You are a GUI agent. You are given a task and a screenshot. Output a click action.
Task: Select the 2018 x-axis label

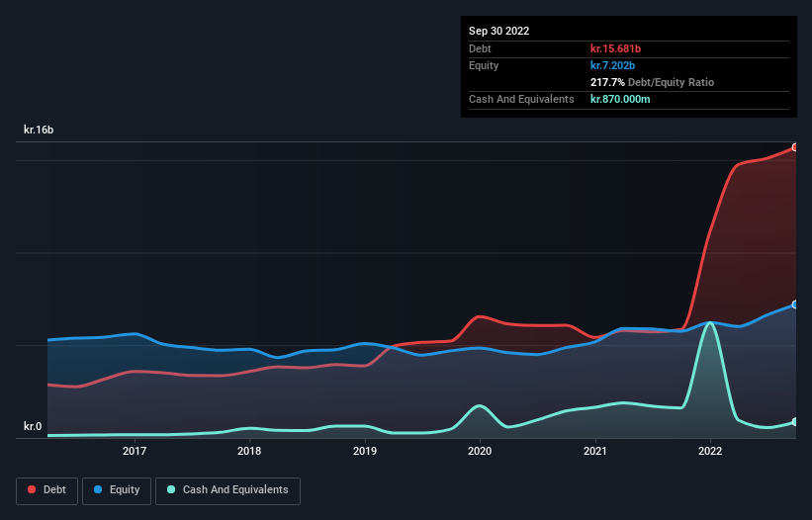pos(249,451)
